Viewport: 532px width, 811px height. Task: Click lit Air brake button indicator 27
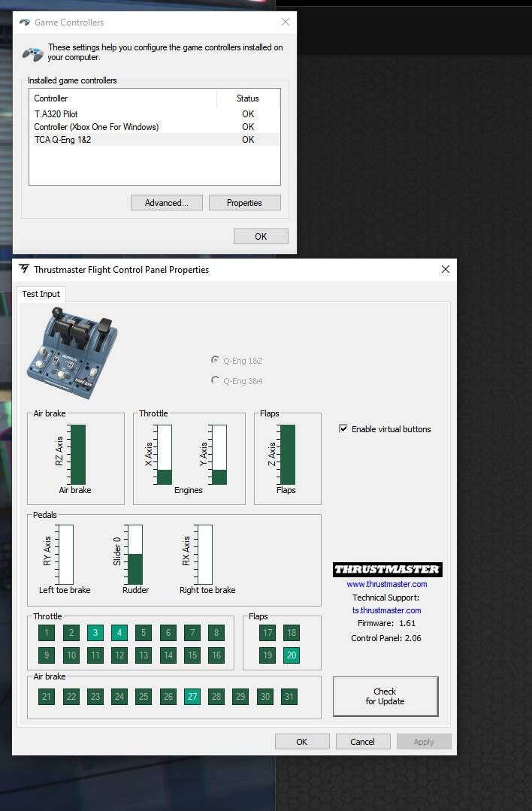(x=192, y=696)
